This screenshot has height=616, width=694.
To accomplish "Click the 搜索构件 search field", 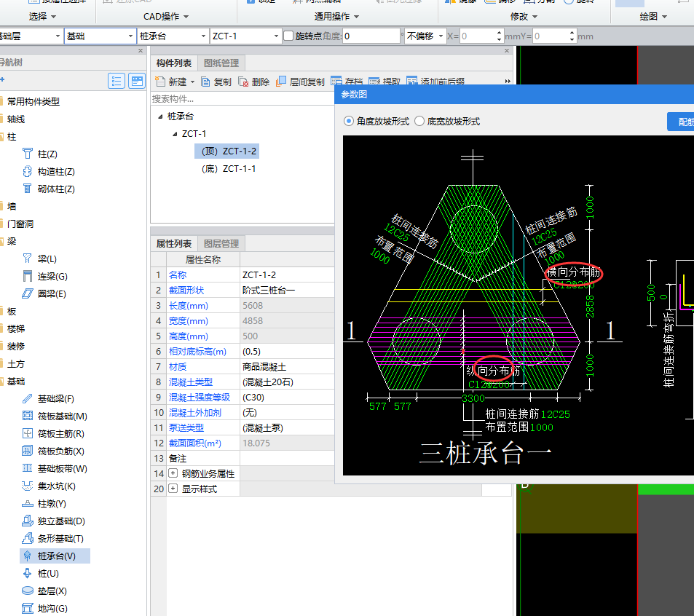I will 242,99.
